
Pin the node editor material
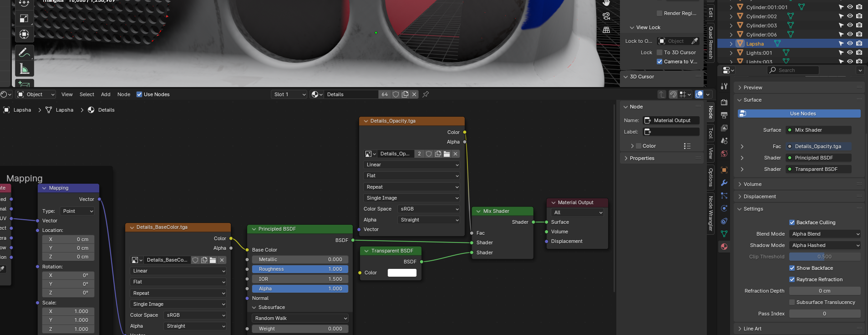click(x=426, y=94)
